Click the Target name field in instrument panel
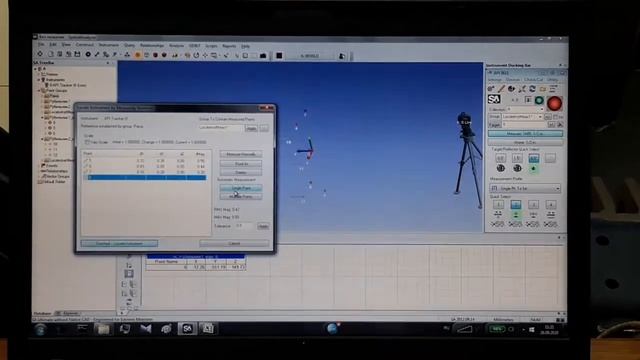640x360 pixels. coord(525,124)
